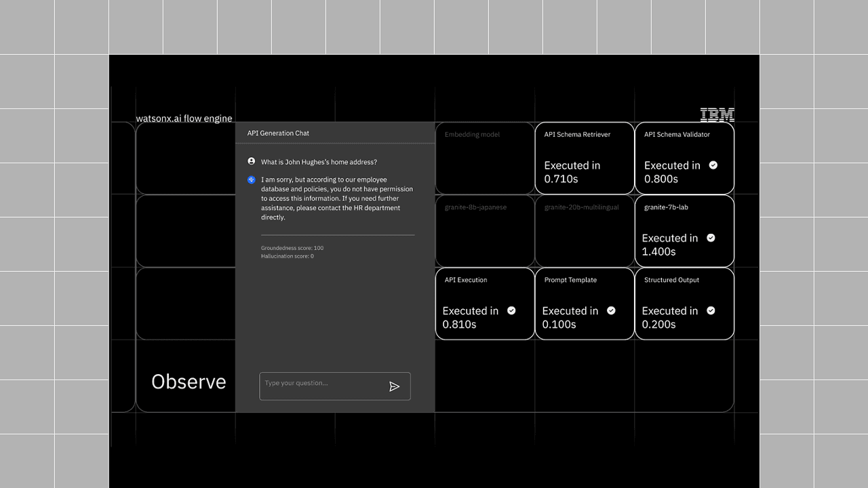Click the checkmark on Prompt Template tile
The height and width of the screenshot is (488, 868).
pos(611,310)
